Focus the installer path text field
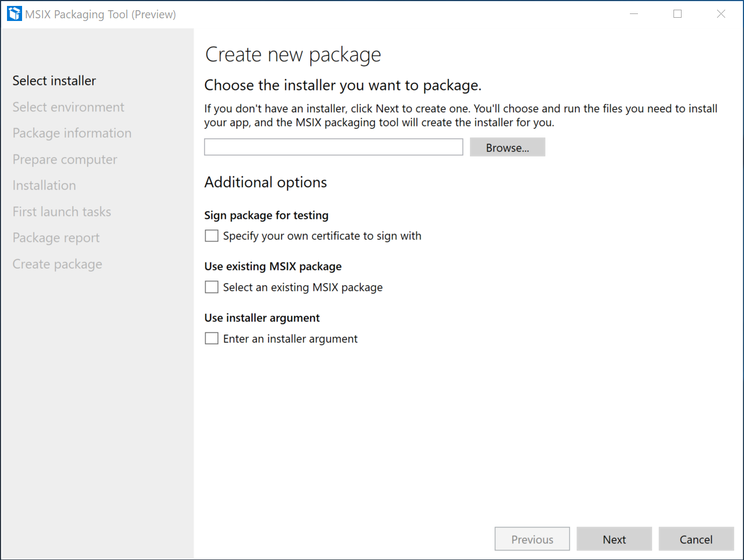The height and width of the screenshot is (560, 744). point(334,147)
